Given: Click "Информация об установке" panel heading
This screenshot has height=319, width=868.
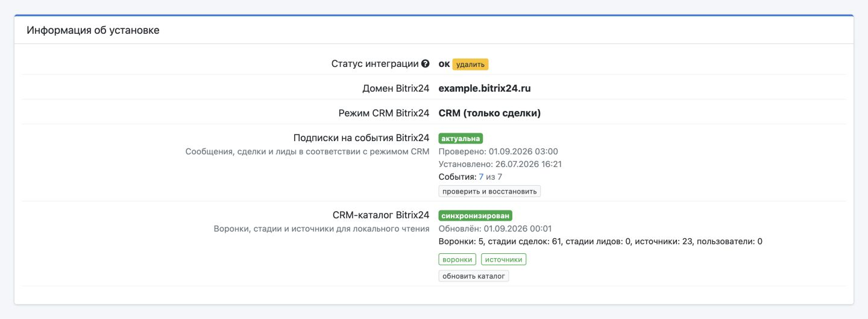Looking at the screenshot, I should point(93,30).
